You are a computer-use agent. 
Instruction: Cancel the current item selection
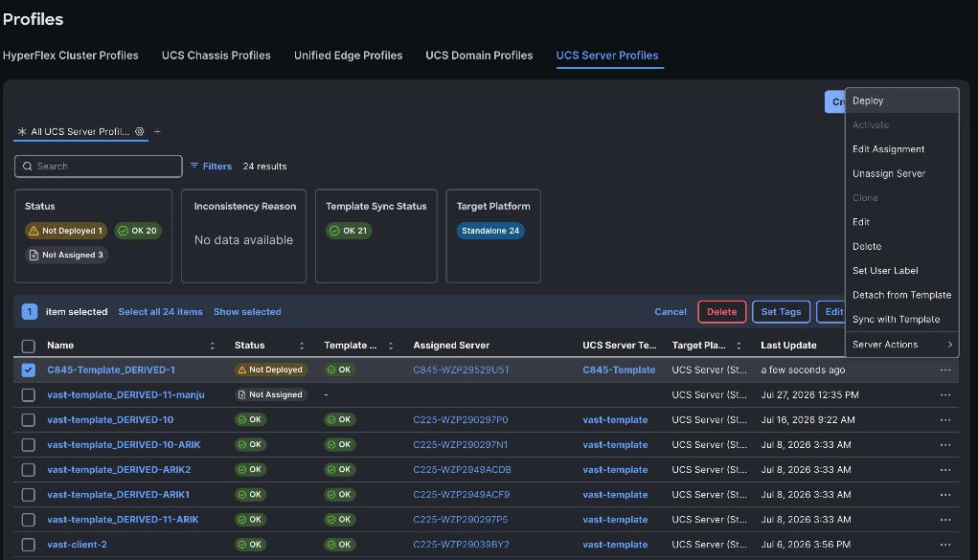(671, 312)
